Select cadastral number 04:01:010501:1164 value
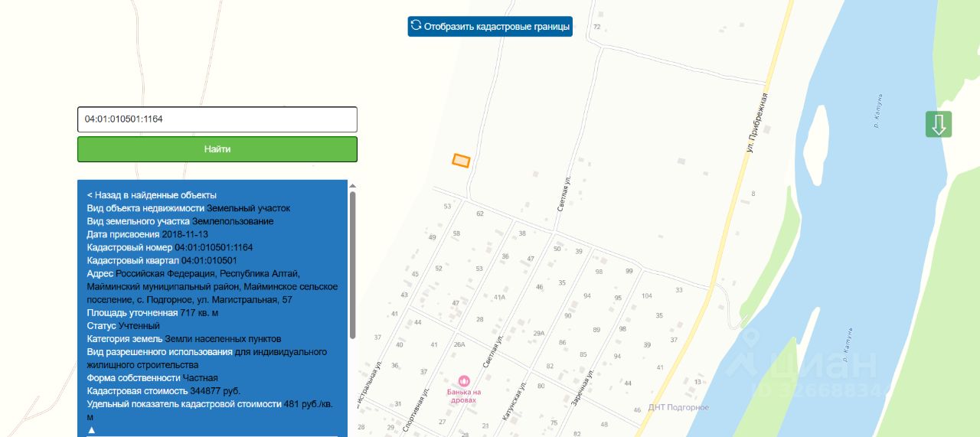The image size is (980, 437). pos(214,248)
